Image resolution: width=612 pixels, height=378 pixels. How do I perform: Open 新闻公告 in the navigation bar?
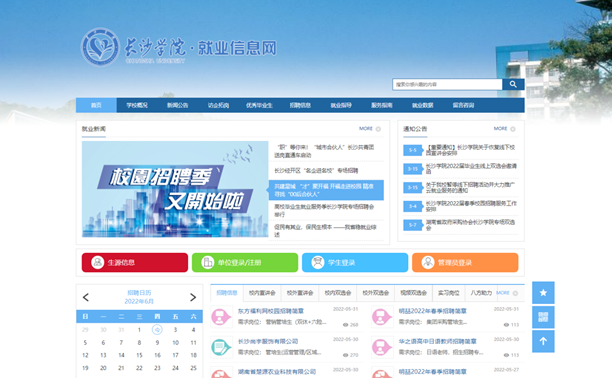point(178,105)
